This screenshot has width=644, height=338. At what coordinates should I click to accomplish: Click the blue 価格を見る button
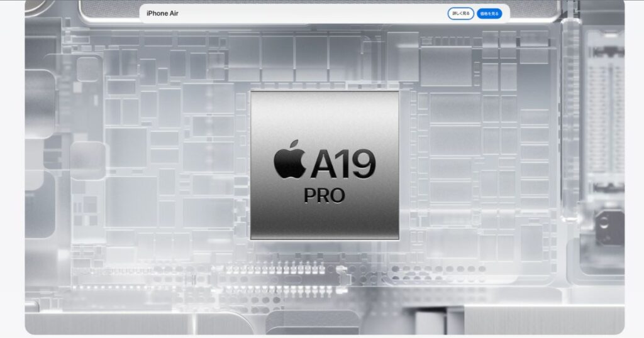coord(489,14)
